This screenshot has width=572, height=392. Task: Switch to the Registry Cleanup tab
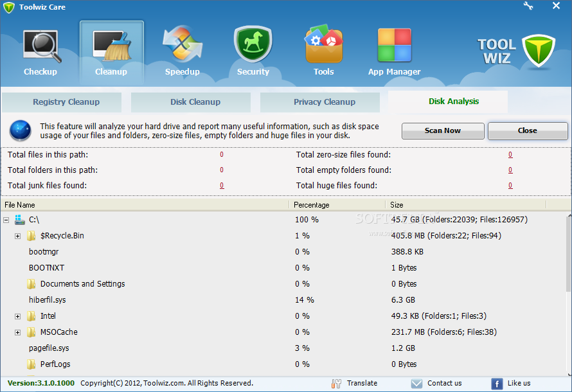(62, 102)
